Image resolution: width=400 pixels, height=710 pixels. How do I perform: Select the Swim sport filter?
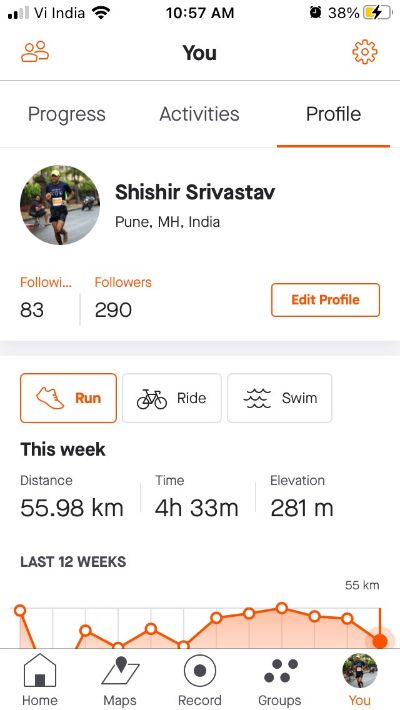tap(280, 398)
